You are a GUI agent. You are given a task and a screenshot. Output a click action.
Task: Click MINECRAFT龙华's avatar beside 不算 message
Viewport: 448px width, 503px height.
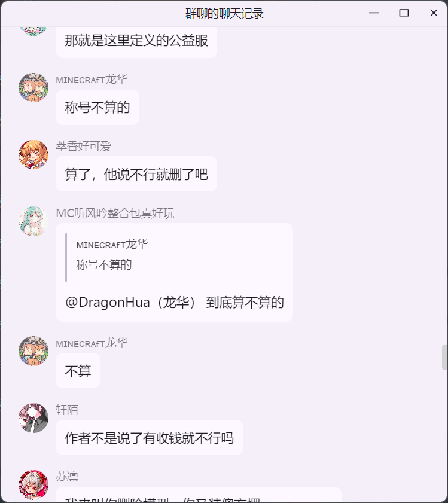(x=33, y=351)
